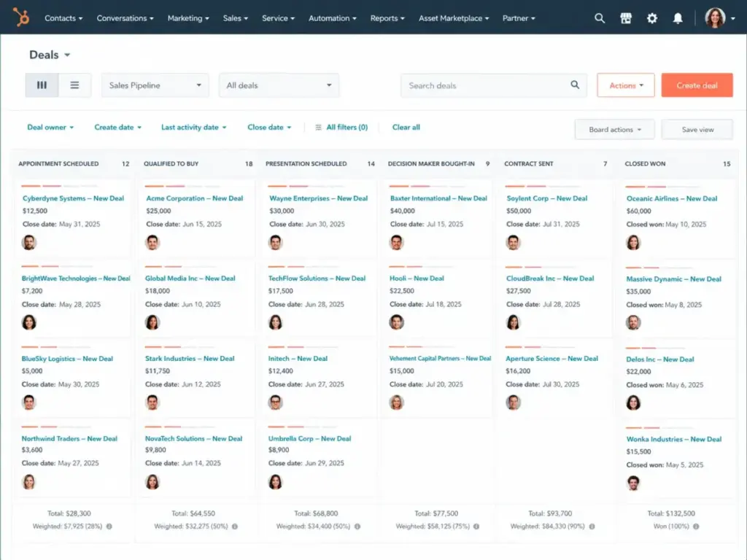This screenshot has height=560, width=747.
Task: Click owner avatar on Northwind Traders deal
Action: tap(29, 482)
